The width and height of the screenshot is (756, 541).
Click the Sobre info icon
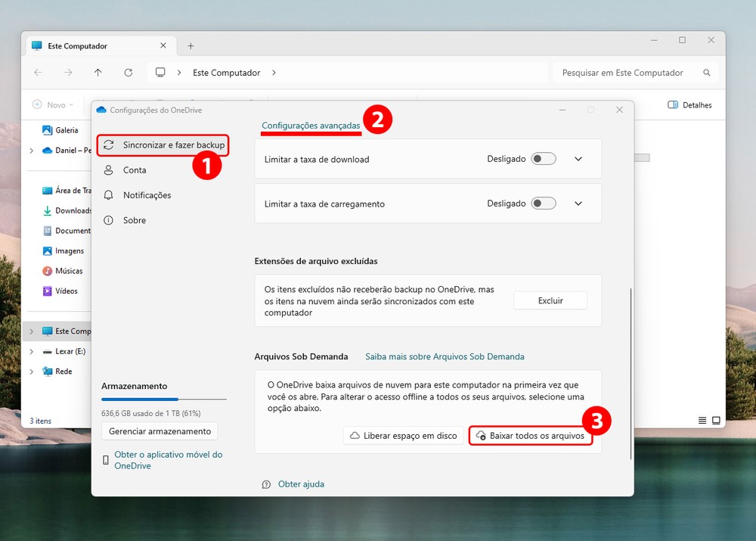point(109,220)
